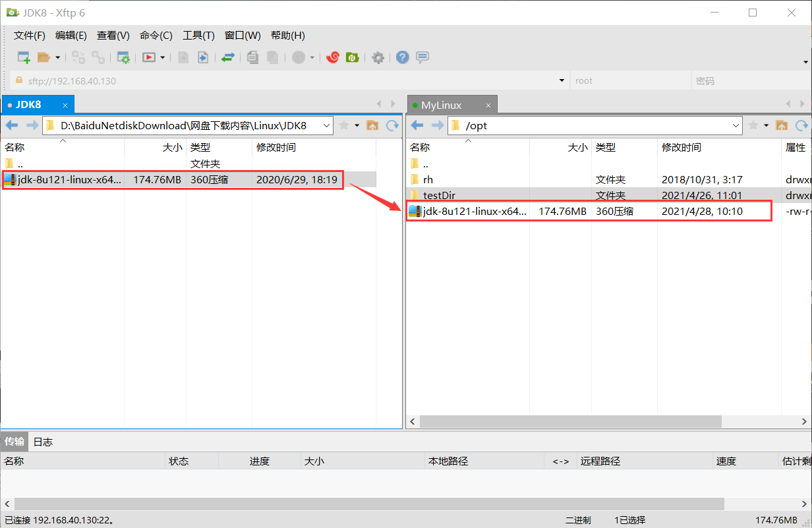Viewport: 812px width, 528px height.
Task: Expand the local path dropdown
Action: click(x=326, y=125)
